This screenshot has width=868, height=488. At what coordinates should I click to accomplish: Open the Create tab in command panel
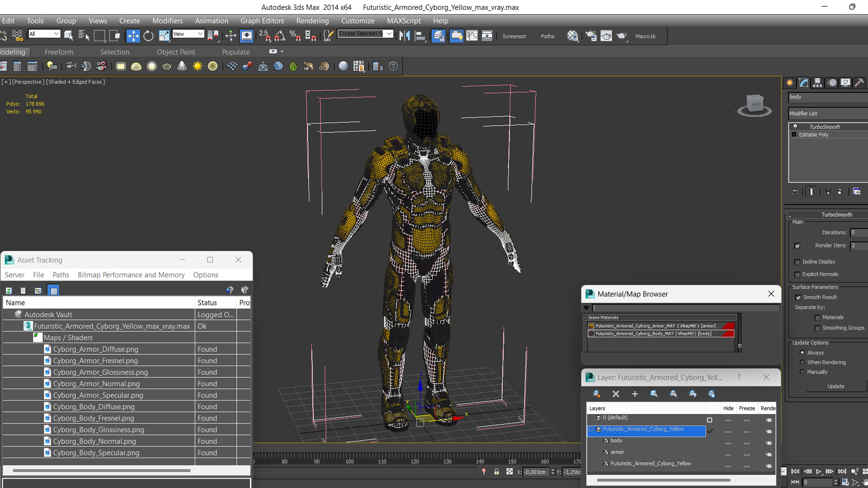pos(790,83)
